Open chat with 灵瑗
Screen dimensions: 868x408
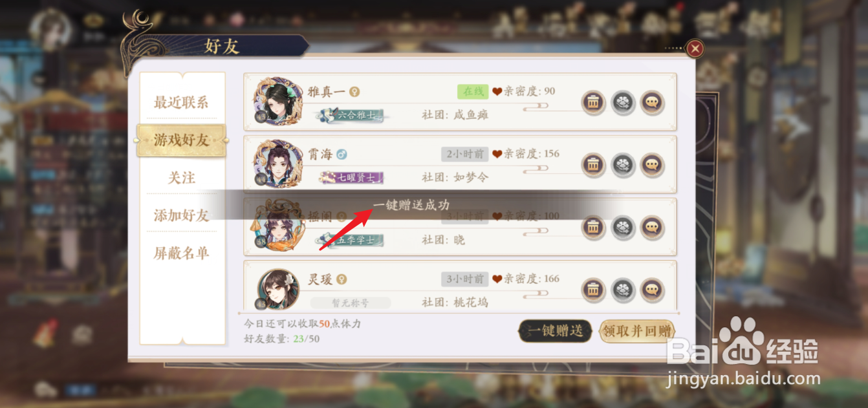pyautogui.click(x=653, y=290)
